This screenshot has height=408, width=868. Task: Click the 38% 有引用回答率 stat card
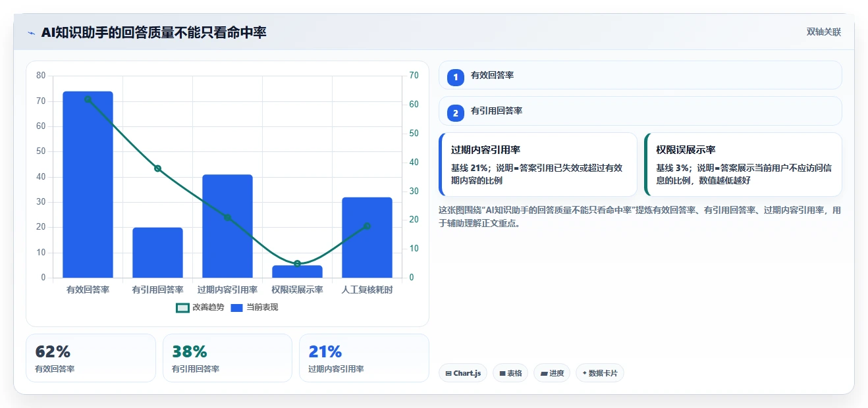[227, 358]
